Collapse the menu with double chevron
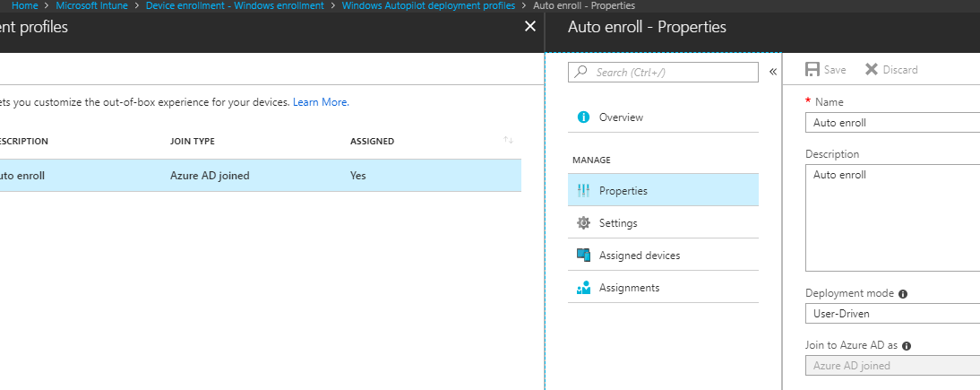980x390 pixels. tap(772, 72)
